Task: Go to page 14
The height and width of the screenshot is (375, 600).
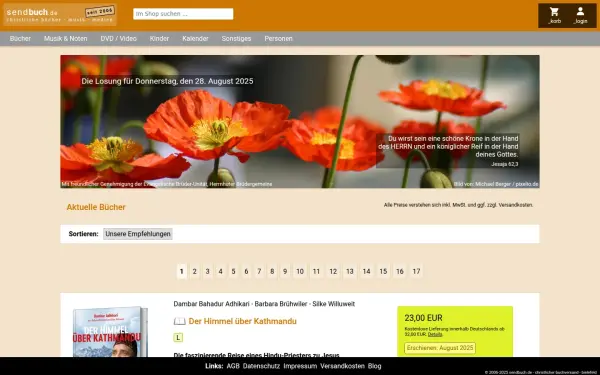Action: pos(367,271)
